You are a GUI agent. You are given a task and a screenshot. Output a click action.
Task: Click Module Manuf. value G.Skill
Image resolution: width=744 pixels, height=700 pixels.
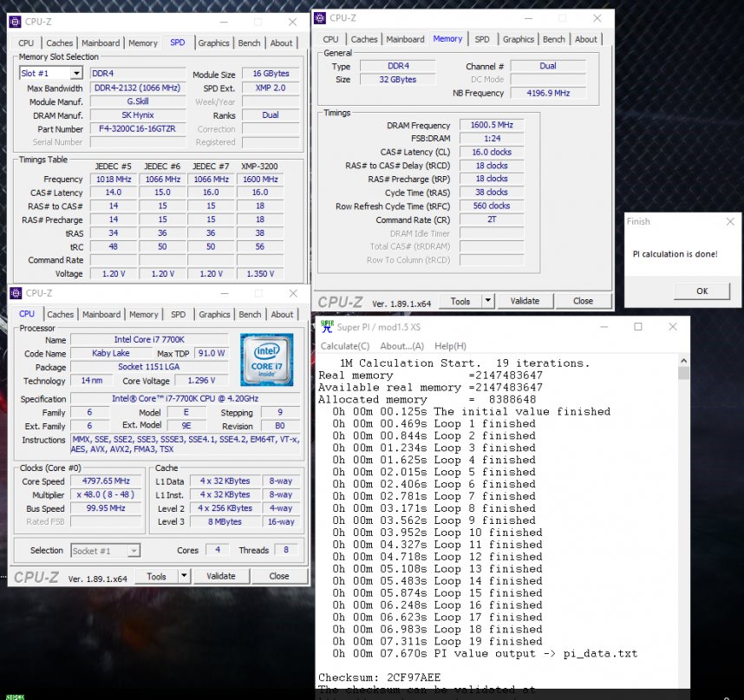pyautogui.click(x=138, y=101)
